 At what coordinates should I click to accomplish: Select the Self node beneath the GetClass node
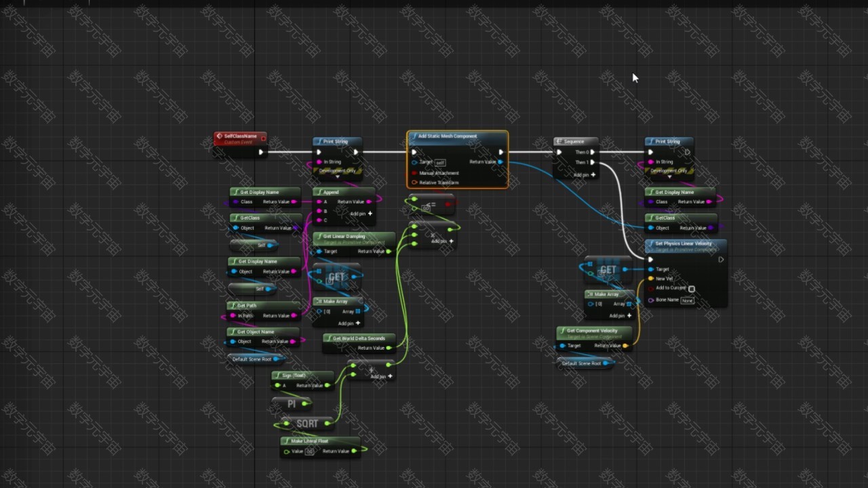(253, 245)
